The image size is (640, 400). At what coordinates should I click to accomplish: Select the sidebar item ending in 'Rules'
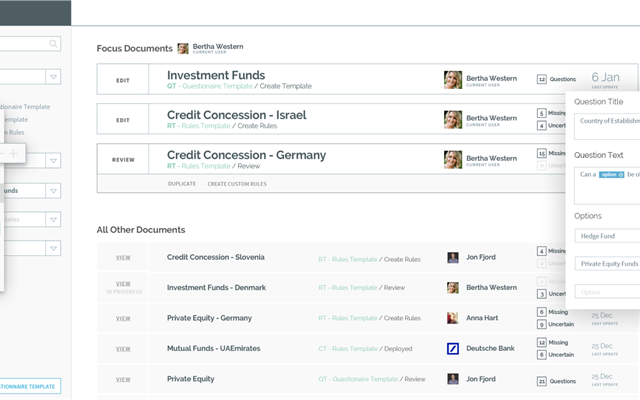click(14, 132)
